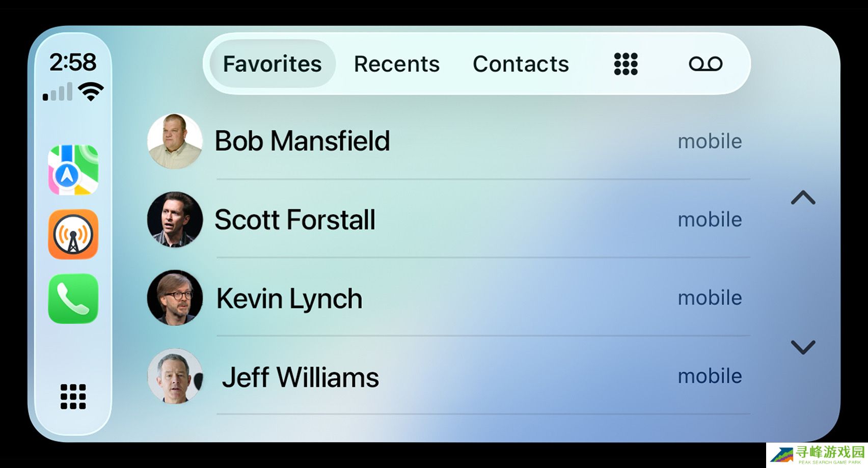Image resolution: width=868 pixels, height=468 pixels.
Task: Tap the cellular signal bars
Action: click(57, 93)
